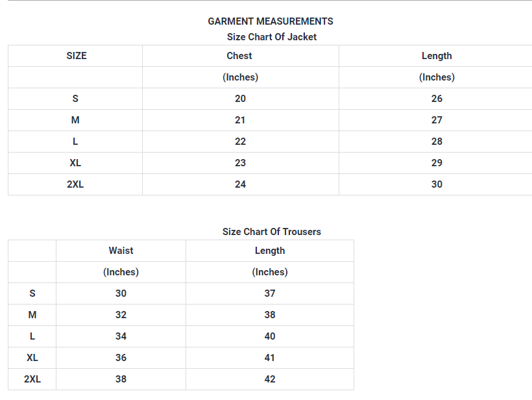The height and width of the screenshot is (400, 532).
Task: Click the Waist column header in trousers chart
Action: (x=121, y=251)
